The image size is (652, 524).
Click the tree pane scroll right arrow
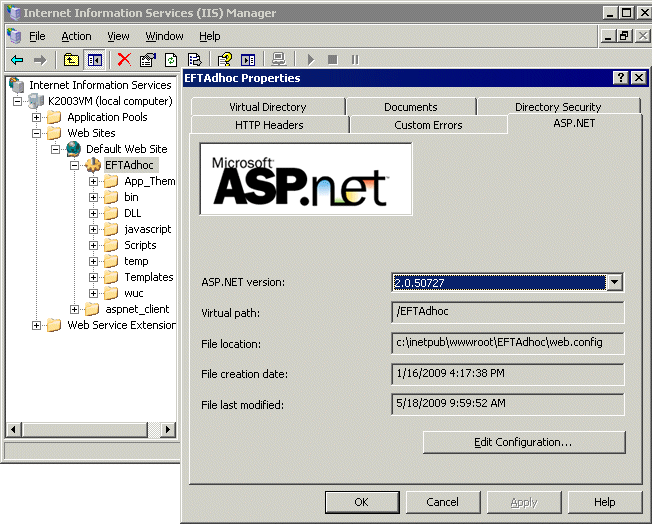(x=168, y=429)
